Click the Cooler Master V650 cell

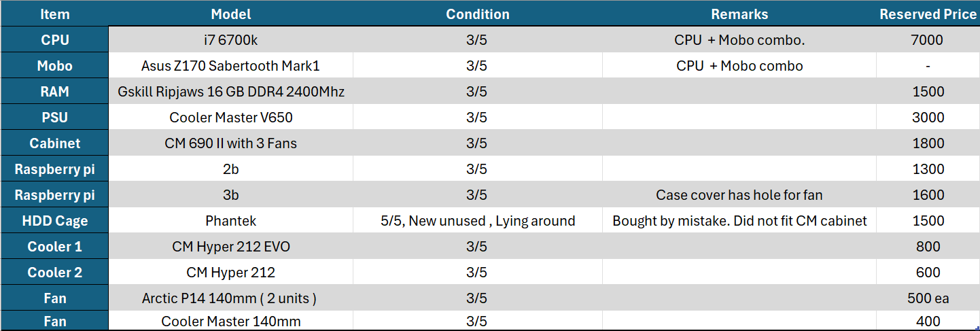[x=231, y=118]
